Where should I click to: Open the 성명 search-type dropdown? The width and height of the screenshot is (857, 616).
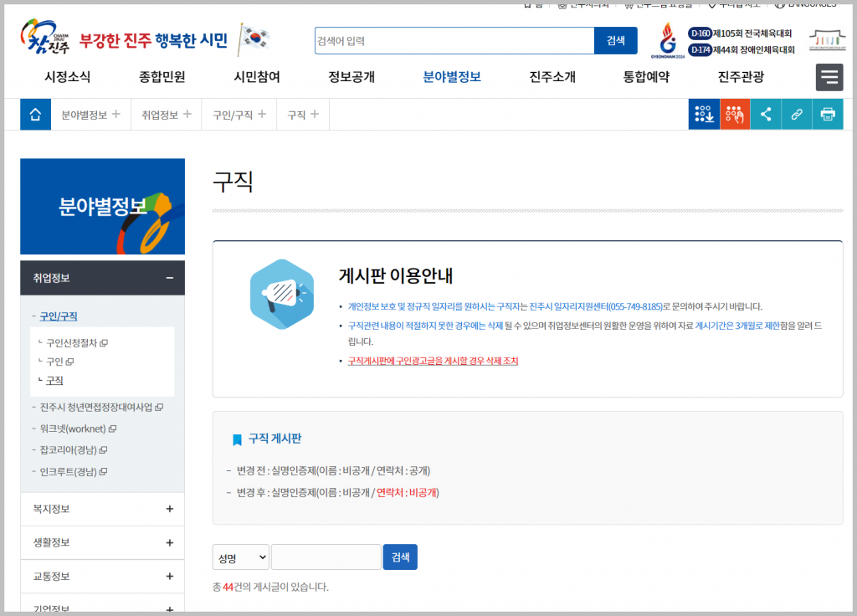240,557
